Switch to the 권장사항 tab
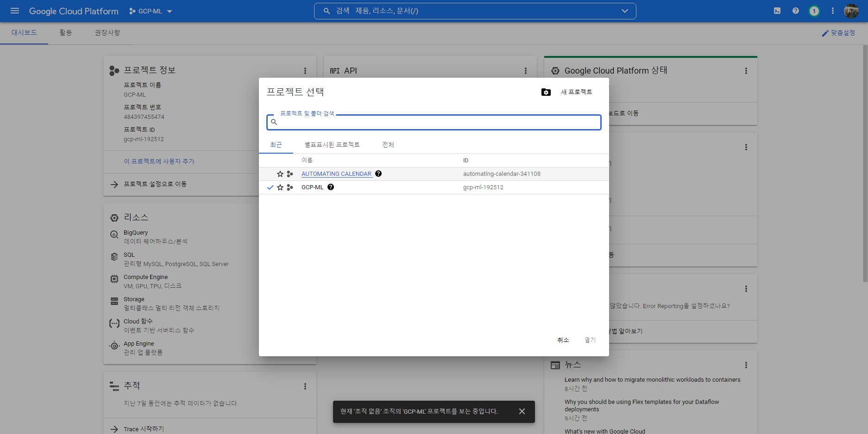Screen dimensions: 868x434 (x=107, y=33)
